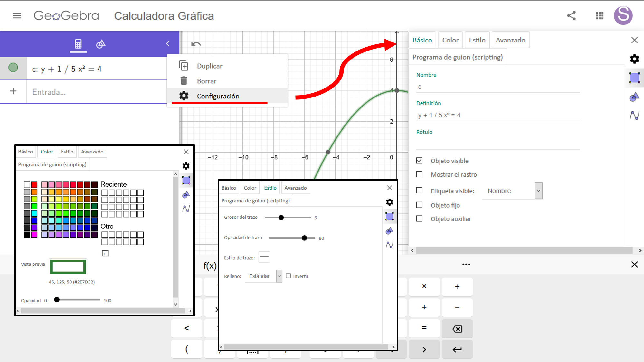
Task: Enable the Mostrar el rastro checkbox
Action: [x=419, y=174]
